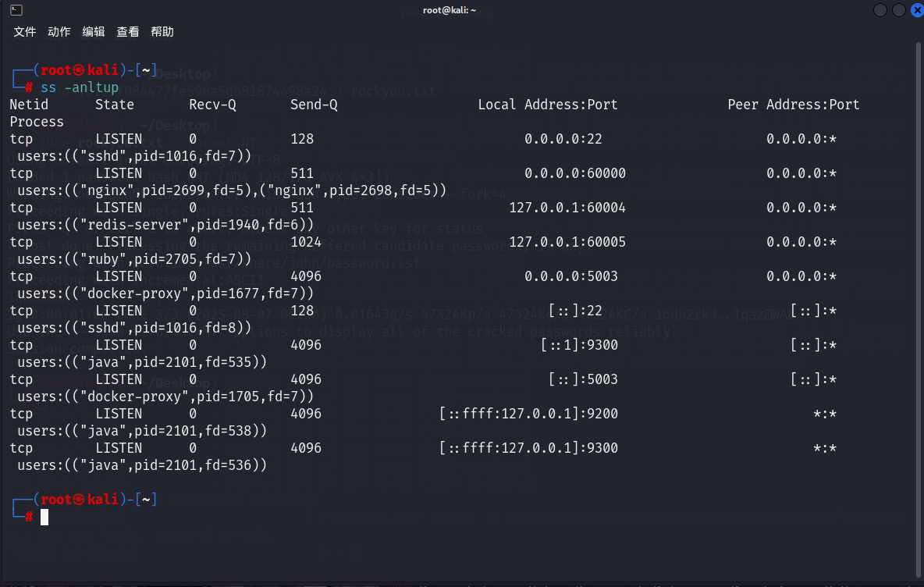Click the typed command 'ss -anltup'
Screen dimensions: 924x587
click(80, 87)
